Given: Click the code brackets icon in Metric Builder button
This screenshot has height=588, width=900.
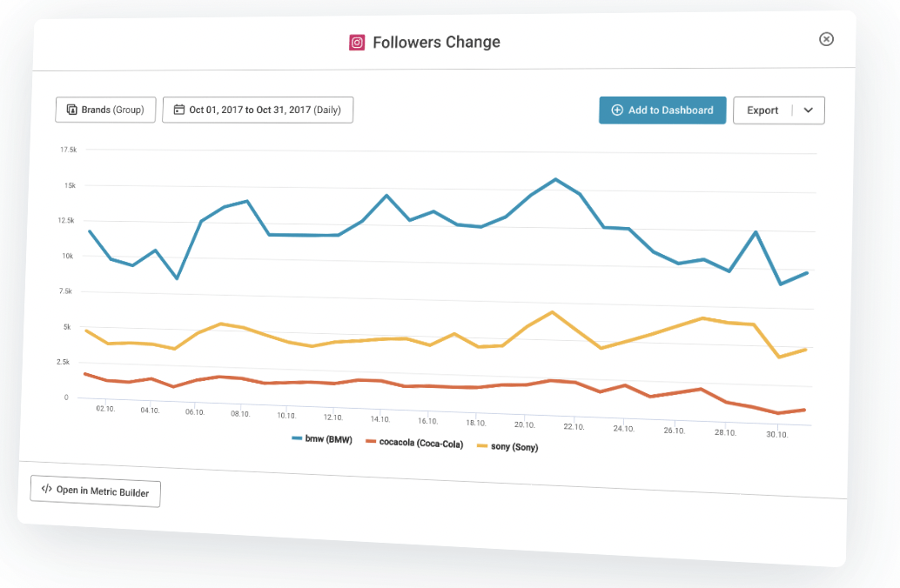Looking at the screenshot, I should (46, 489).
